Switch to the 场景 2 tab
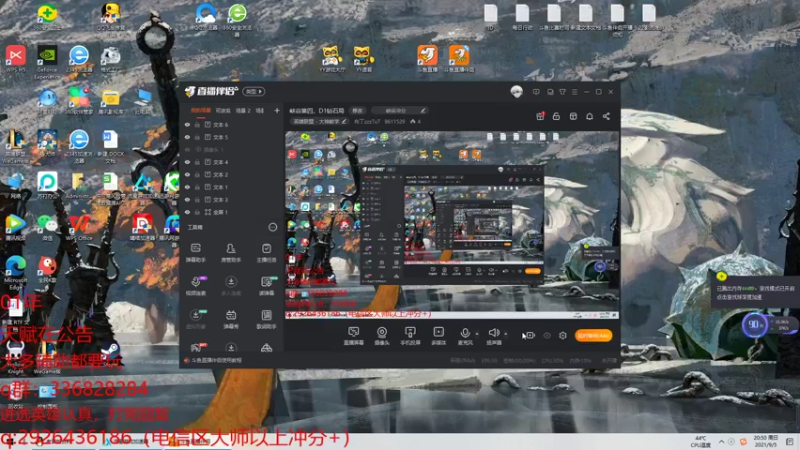This screenshot has width=800, height=450. click(x=243, y=110)
